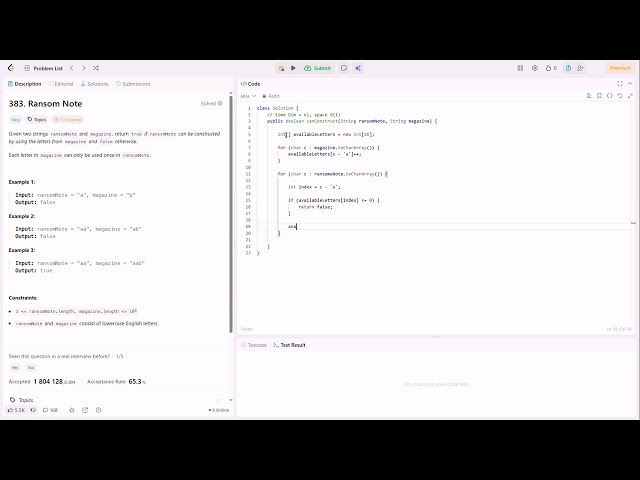Open the comments icon showing 160

coord(51,410)
